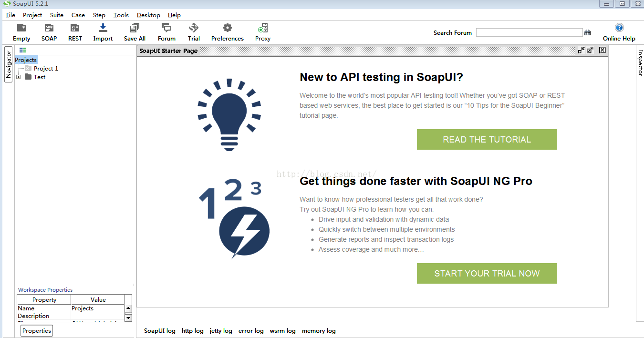Screen dimensions: 644x338
Task: Click the Description property row
Action: click(71, 316)
